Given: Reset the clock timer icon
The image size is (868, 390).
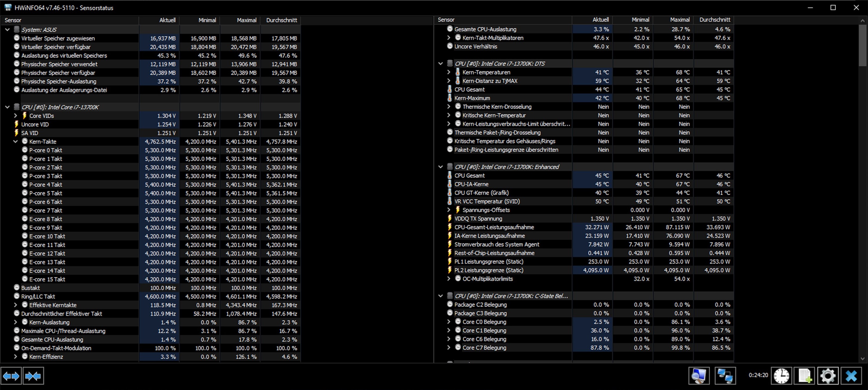Looking at the screenshot, I should point(781,376).
